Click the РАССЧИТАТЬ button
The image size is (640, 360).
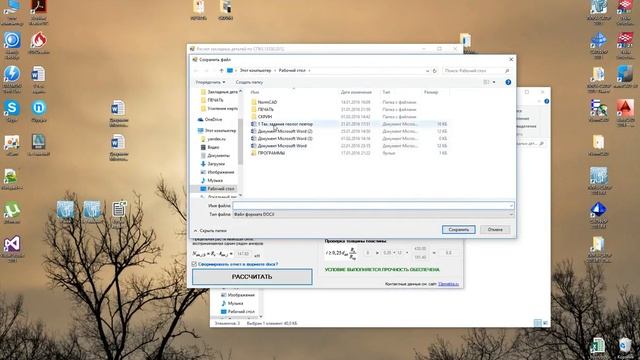pos(252,277)
